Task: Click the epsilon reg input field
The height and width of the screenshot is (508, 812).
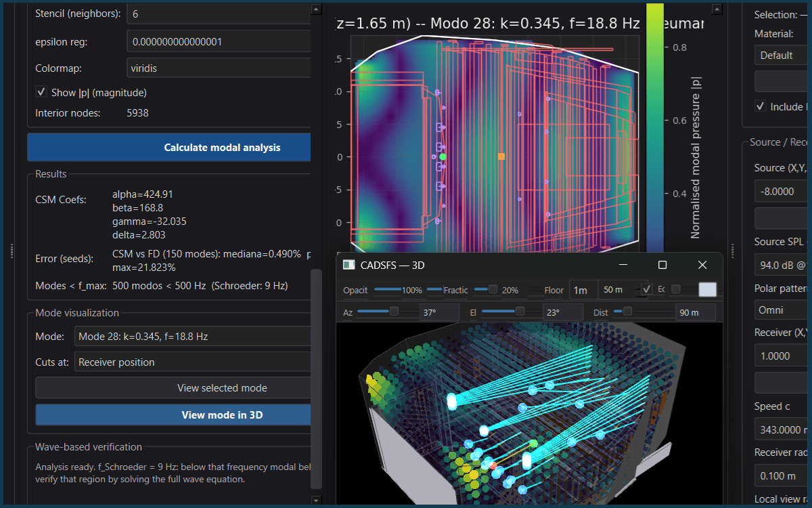Action: point(219,42)
